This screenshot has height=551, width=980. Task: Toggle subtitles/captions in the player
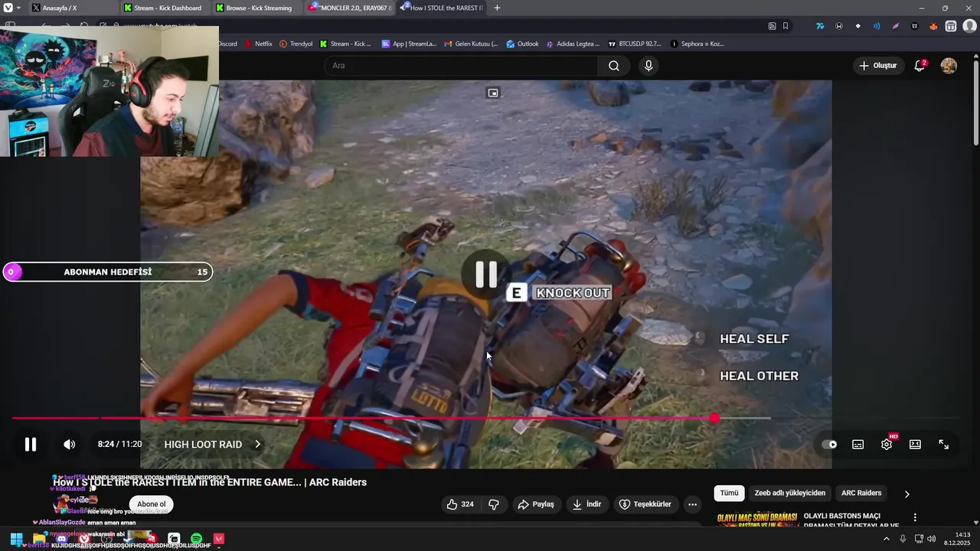pyautogui.click(x=858, y=444)
